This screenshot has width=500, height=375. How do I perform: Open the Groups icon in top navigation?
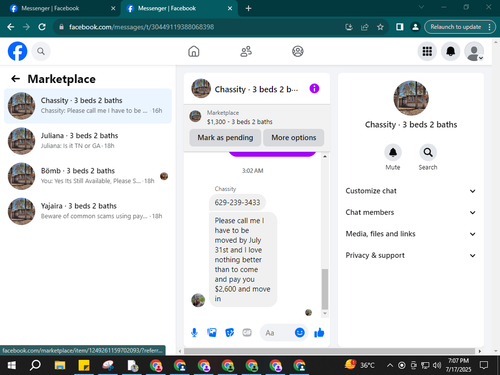(298, 51)
